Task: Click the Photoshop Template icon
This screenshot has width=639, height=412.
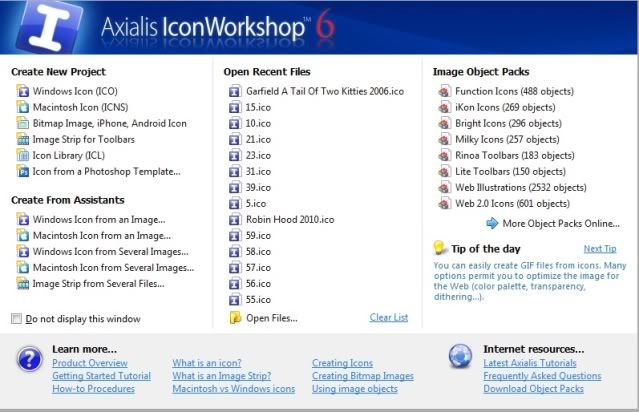Action: pos(23,171)
